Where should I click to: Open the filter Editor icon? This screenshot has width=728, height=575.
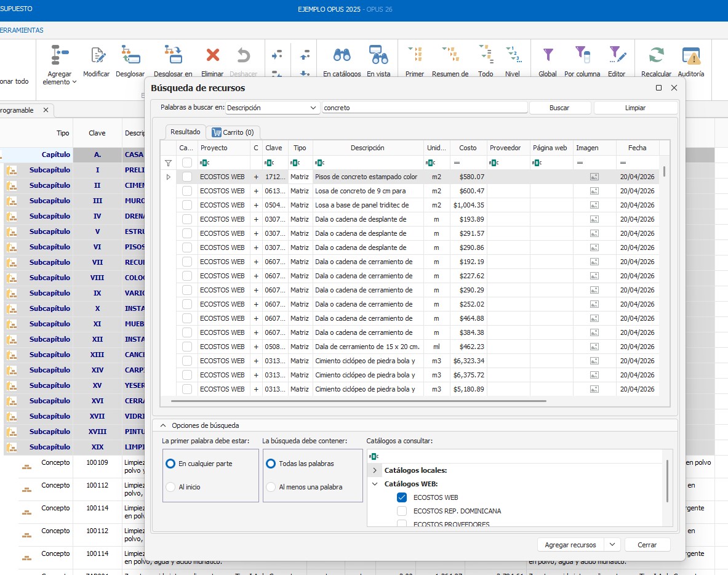point(617,54)
